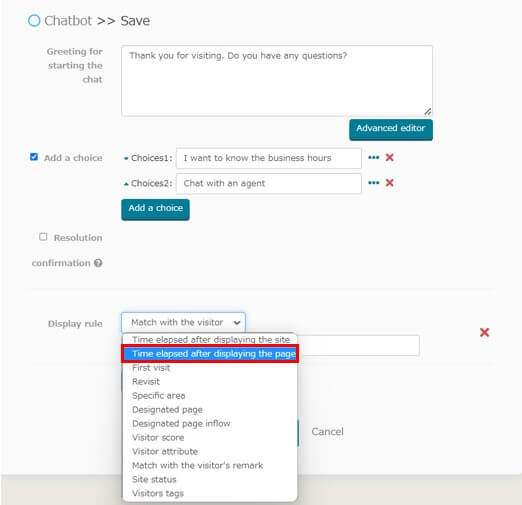Cancel the chatbot edit
This screenshot has height=505, width=522.
click(327, 432)
